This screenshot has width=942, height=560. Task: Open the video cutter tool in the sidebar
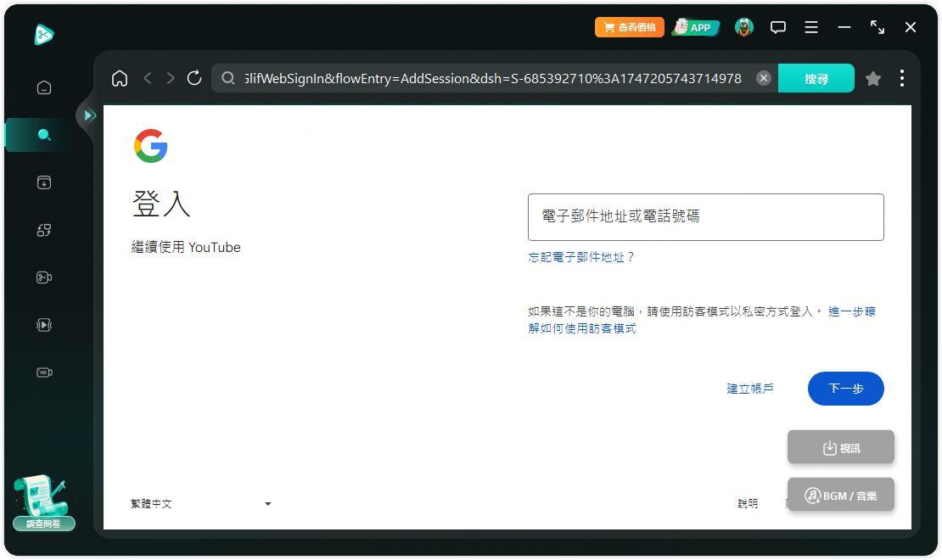tap(44, 277)
